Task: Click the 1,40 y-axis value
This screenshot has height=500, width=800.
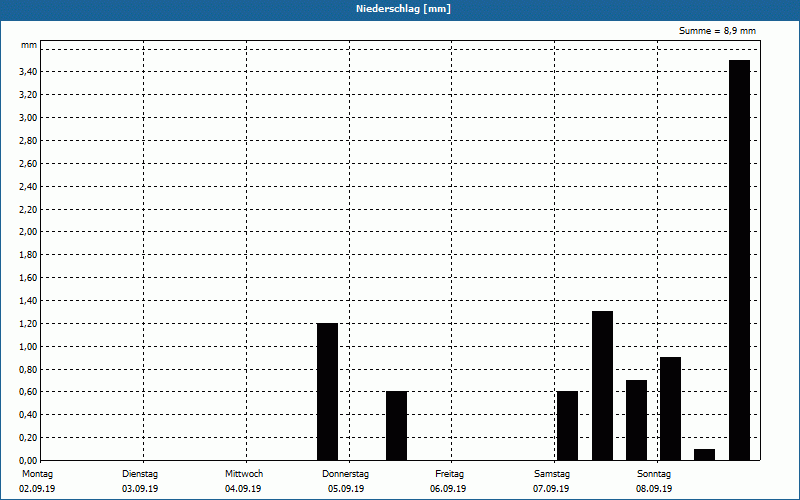Action: [x=28, y=301]
